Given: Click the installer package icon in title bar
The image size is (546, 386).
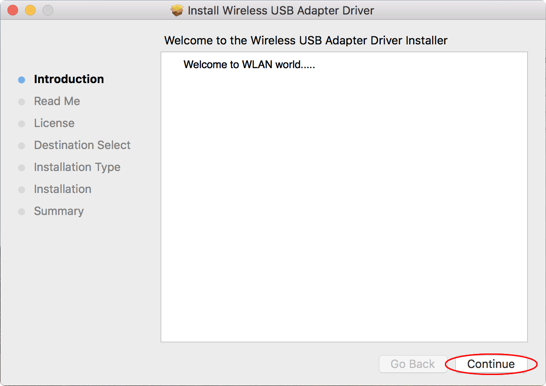Looking at the screenshot, I should click(177, 10).
